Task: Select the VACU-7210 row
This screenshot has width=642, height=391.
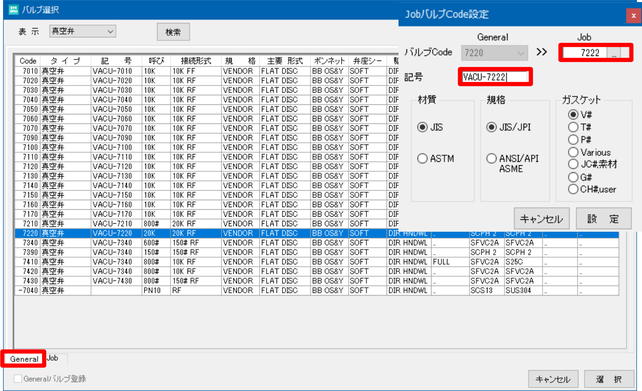Action: pyautogui.click(x=206, y=224)
